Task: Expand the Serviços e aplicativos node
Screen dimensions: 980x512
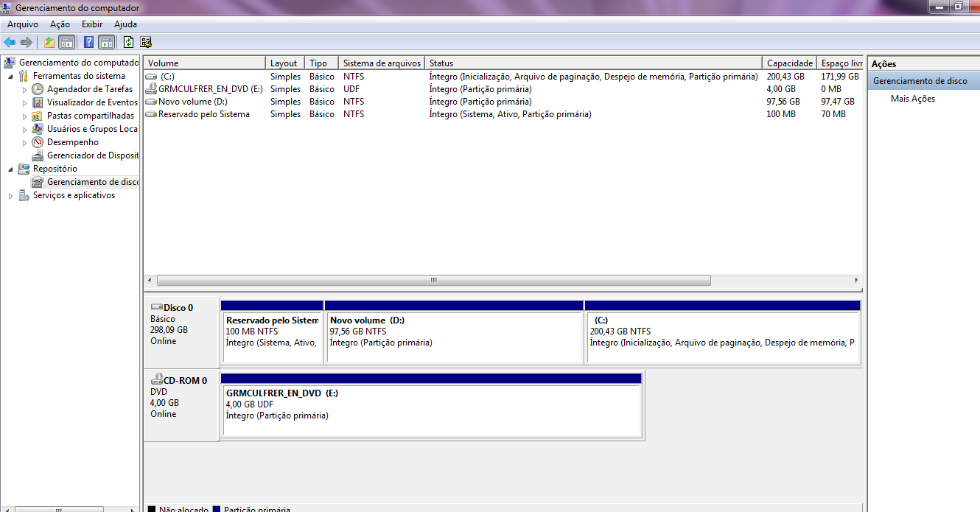Action: pyautogui.click(x=10, y=195)
